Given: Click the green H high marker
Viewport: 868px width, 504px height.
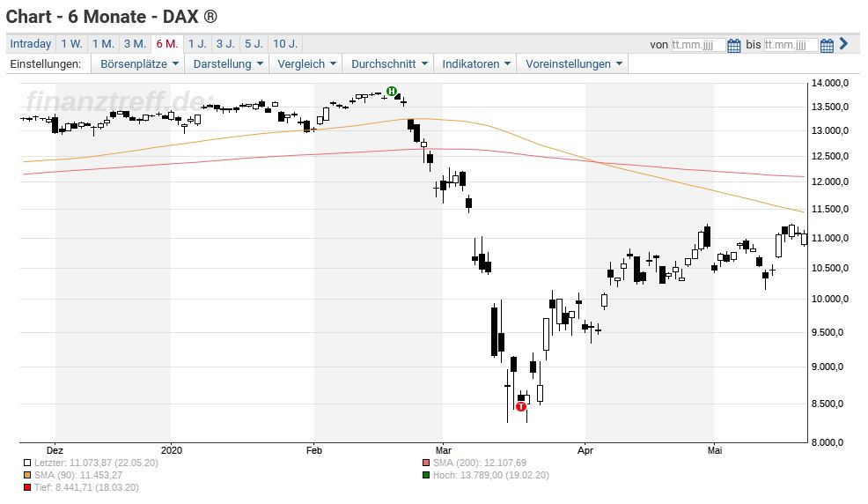Looking at the screenshot, I should pyautogui.click(x=392, y=92).
